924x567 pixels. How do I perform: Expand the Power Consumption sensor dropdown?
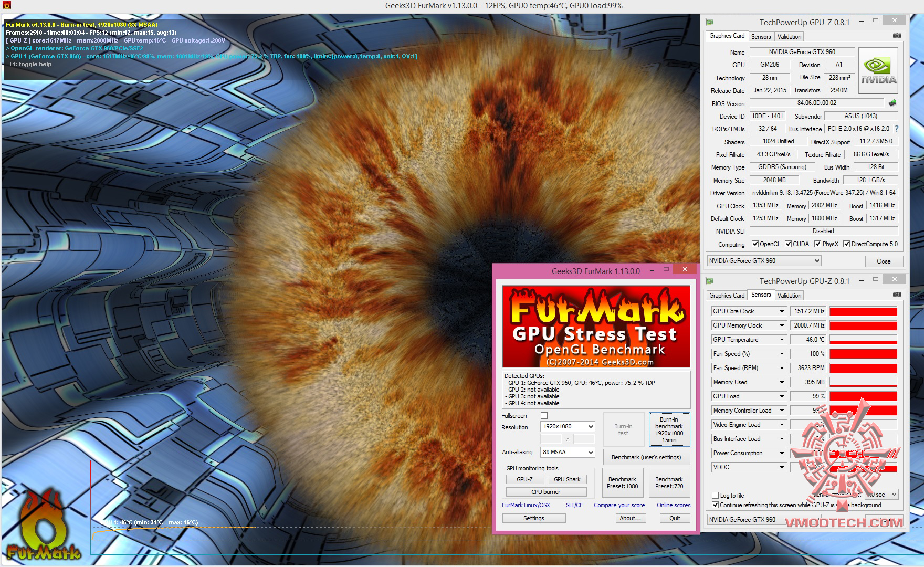coord(782,453)
